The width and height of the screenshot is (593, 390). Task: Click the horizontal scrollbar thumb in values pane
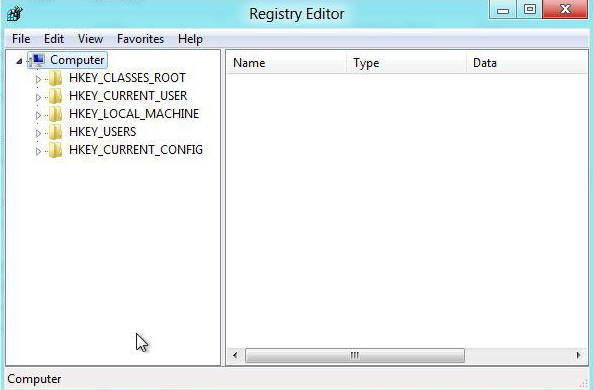[x=355, y=356]
